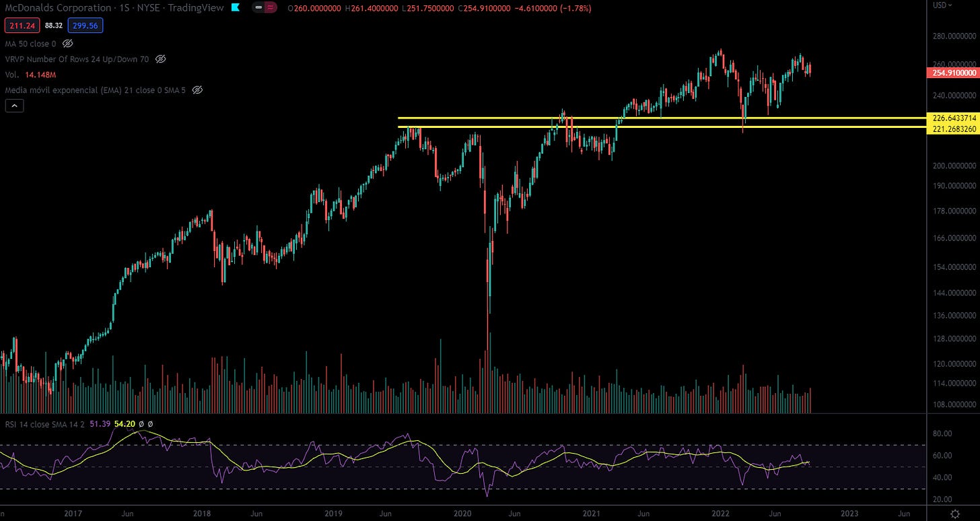Click the Vol. 14.148M legend label
Image resolution: width=980 pixels, height=521 pixels.
click(30, 74)
